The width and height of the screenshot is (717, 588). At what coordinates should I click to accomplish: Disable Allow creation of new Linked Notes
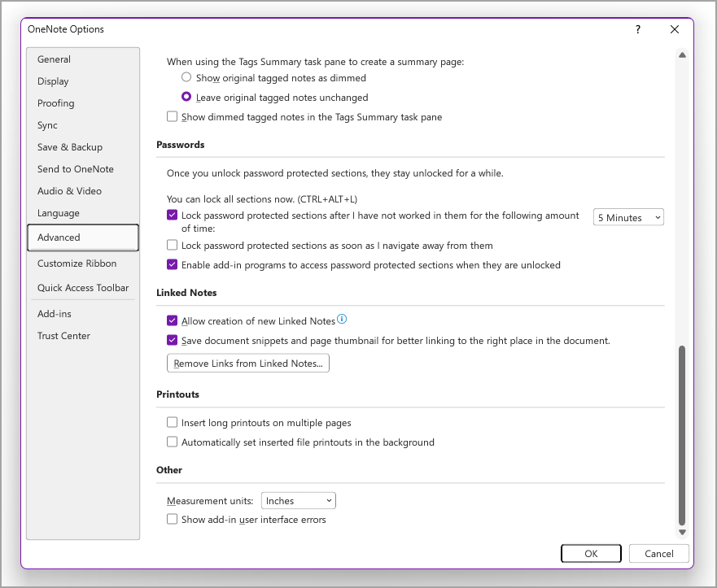tap(172, 320)
